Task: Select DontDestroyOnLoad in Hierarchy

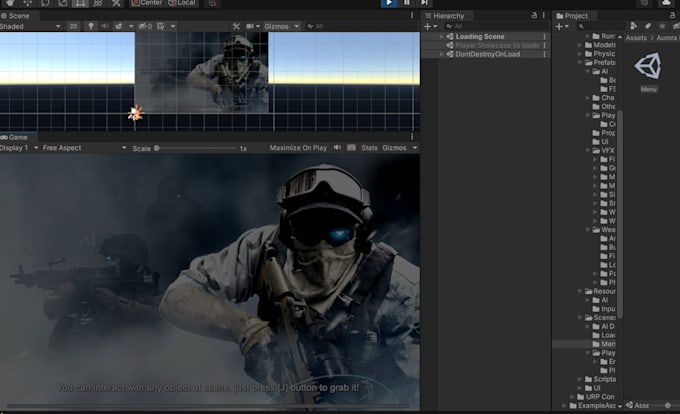Action: (x=487, y=55)
